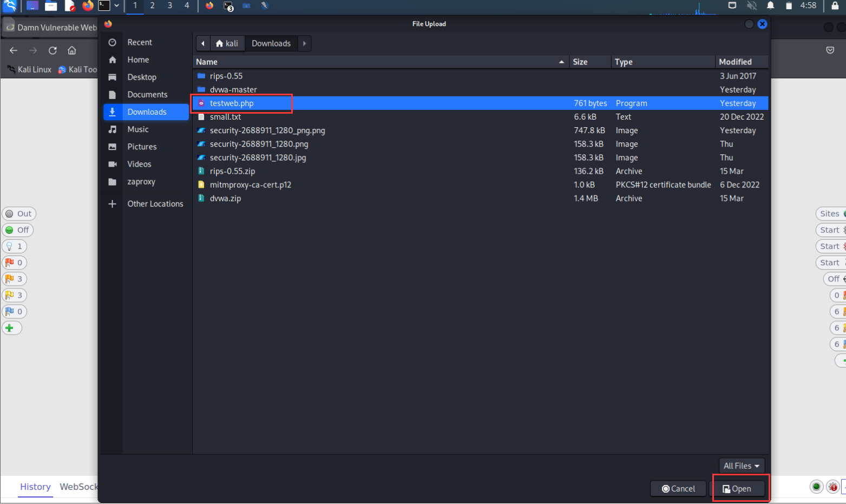Click the ZAP HUD Out scope button
This screenshot has width=846, height=504.
(x=19, y=213)
